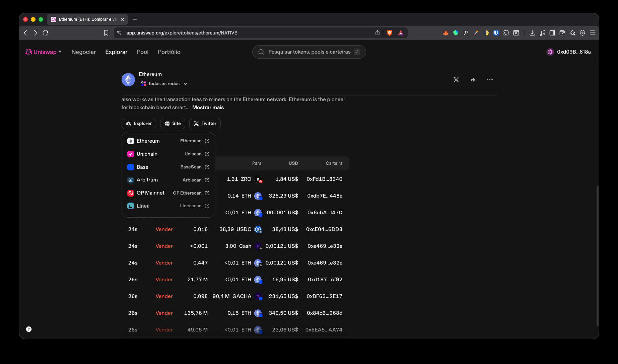618x364 pixels.
Task: Open wallet link 0xBF63...2E17
Action: 325,296
